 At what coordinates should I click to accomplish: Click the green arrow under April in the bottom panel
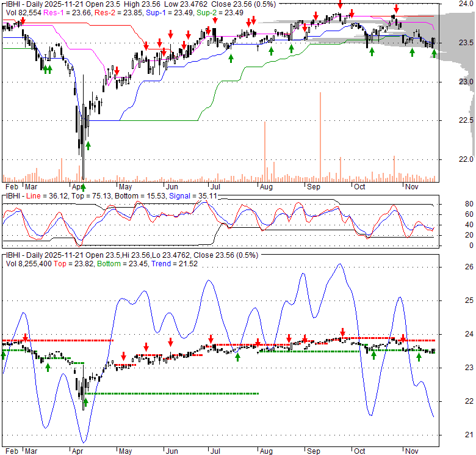[x=86, y=402]
